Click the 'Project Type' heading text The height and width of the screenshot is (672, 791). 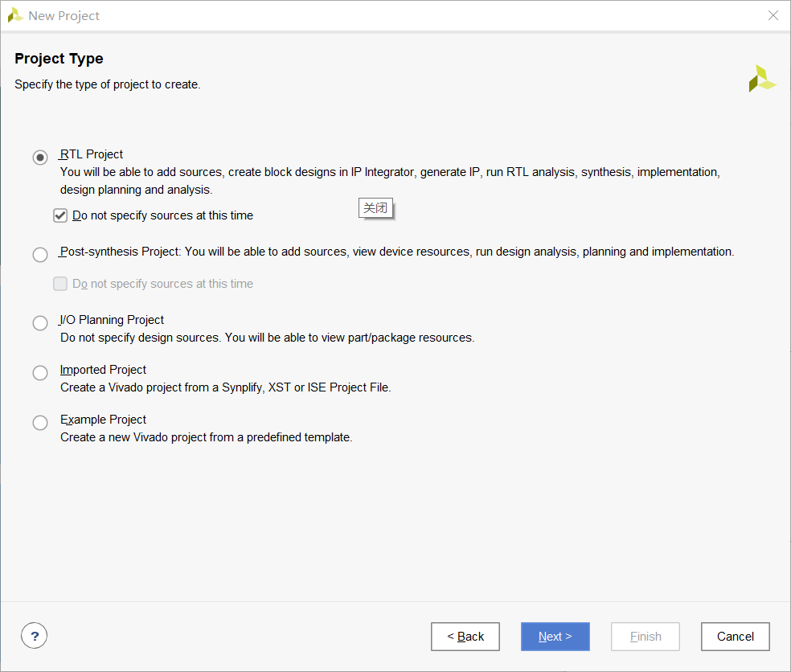[59, 59]
